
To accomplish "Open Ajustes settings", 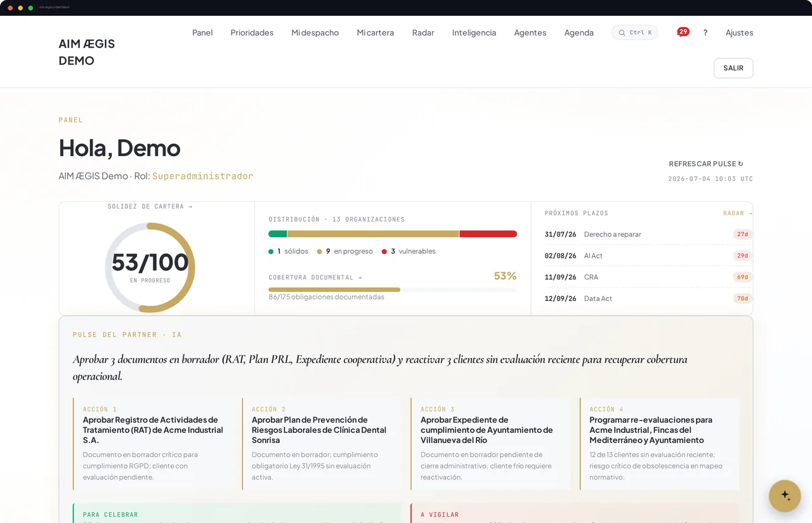I will (740, 32).
